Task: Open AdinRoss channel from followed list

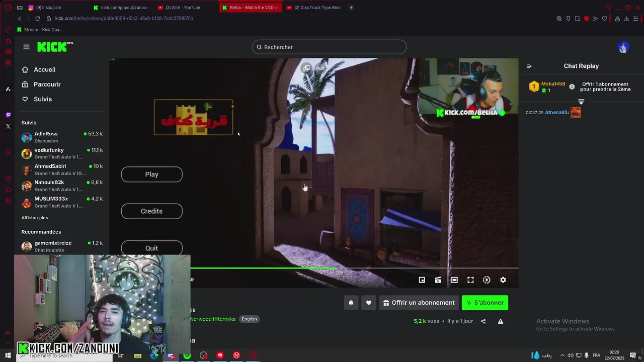Action: 62,137
